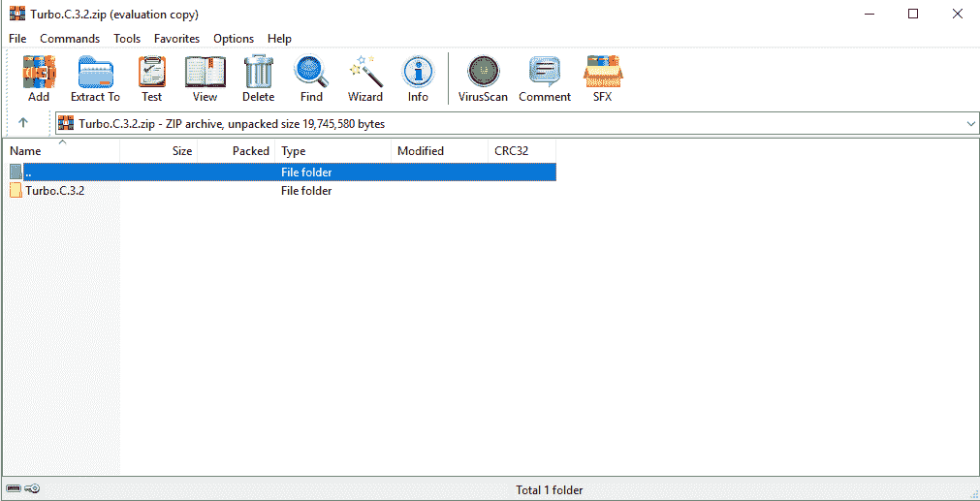Maximize the WinRAR window

(913, 14)
